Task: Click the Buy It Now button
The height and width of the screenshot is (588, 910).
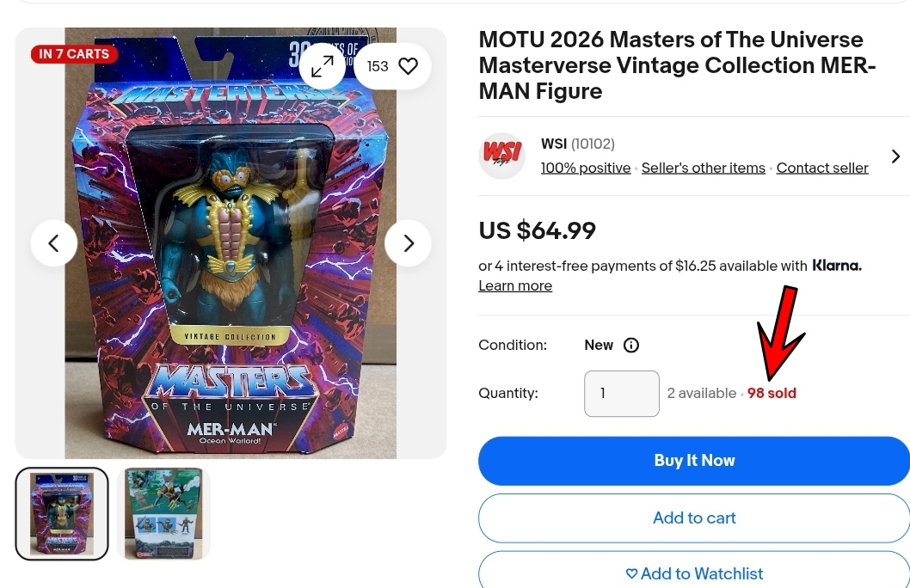Action: (694, 461)
